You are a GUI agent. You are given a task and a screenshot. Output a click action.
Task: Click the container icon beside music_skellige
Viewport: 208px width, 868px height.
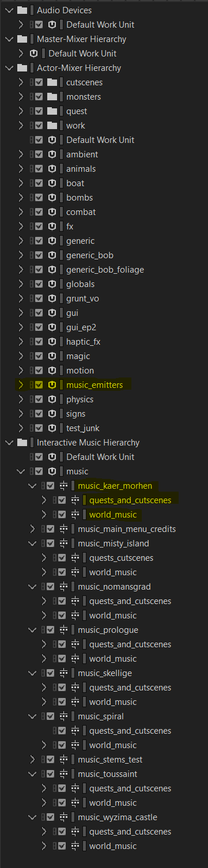tap(64, 673)
